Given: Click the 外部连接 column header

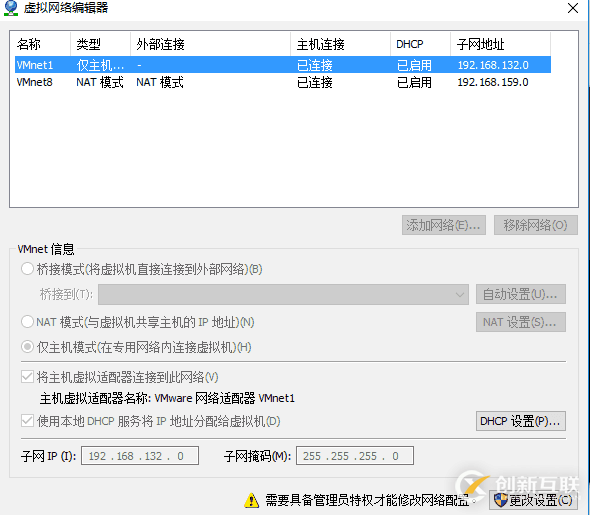Looking at the screenshot, I should [x=210, y=44].
